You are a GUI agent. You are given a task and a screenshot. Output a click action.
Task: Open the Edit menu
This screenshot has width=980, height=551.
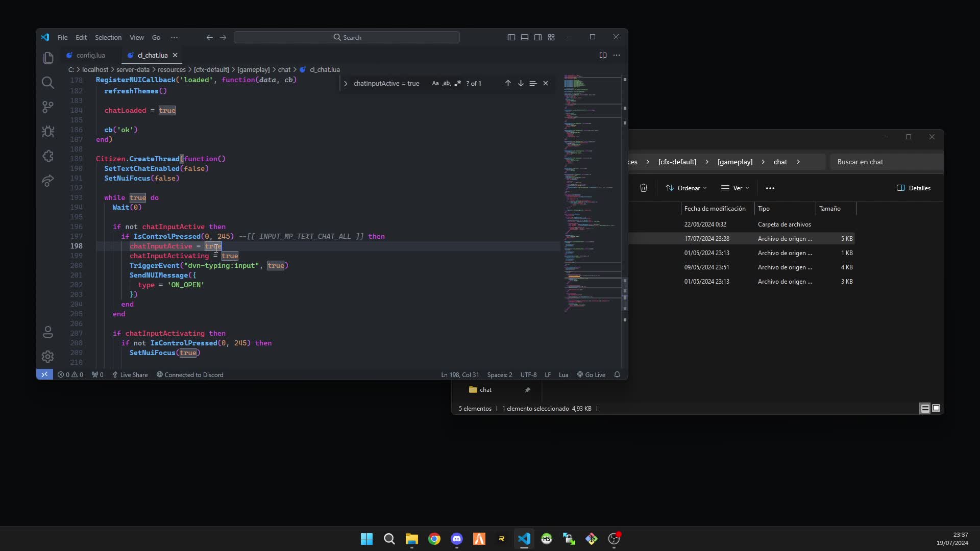tap(81, 37)
